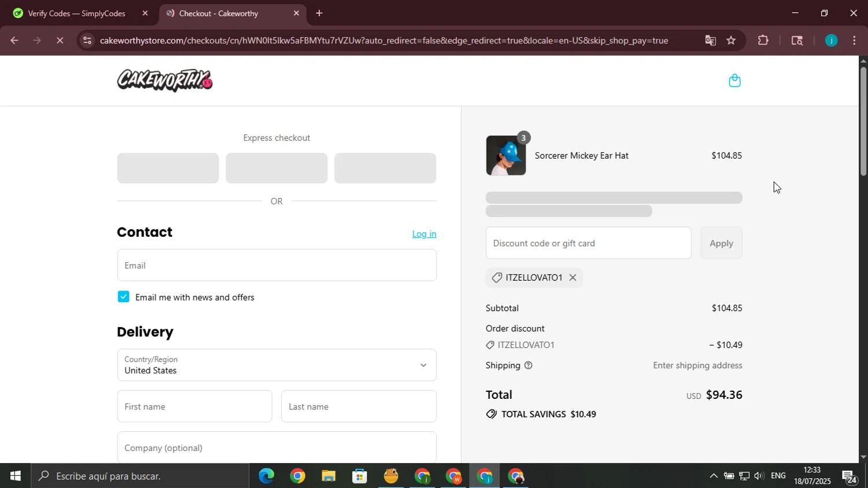The width and height of the screenshot is (868, 488).
Task: Click the third express checkout placeholder button
Action: pyautogui.click(x=385, y=168)
